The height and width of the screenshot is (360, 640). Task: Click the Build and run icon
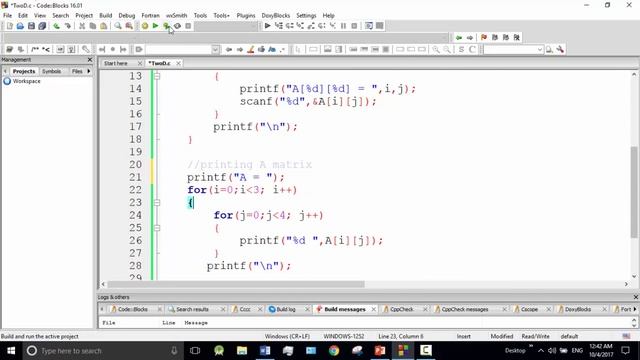pos(167,26)
